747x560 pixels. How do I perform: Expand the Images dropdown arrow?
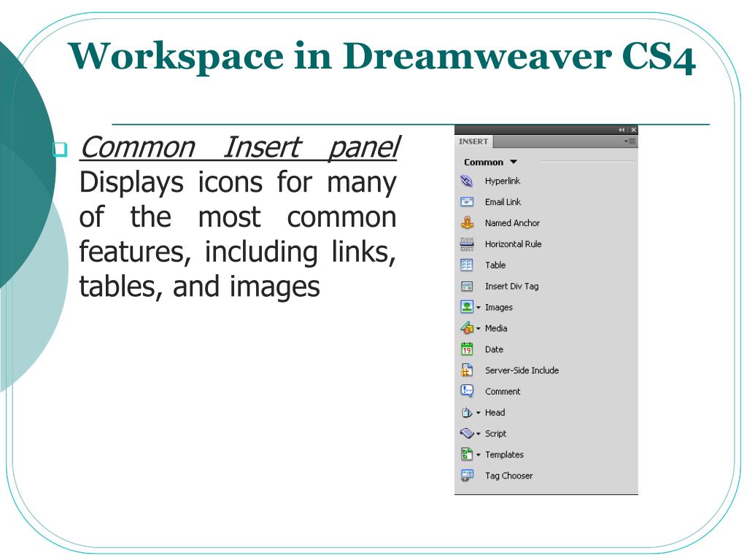point(479,307)
